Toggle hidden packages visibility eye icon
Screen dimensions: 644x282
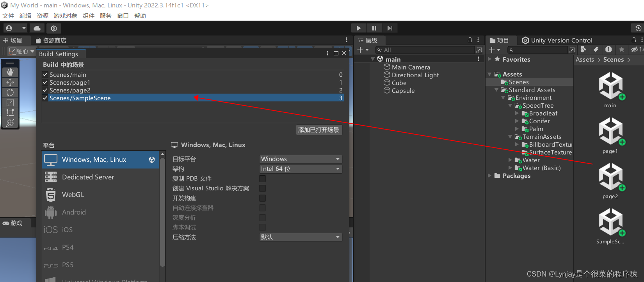point(637,50)
